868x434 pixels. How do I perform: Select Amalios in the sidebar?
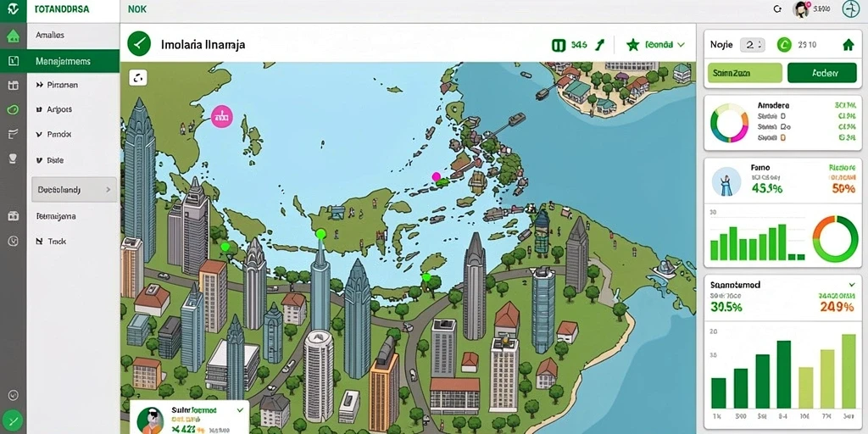[x=50, y=35]
